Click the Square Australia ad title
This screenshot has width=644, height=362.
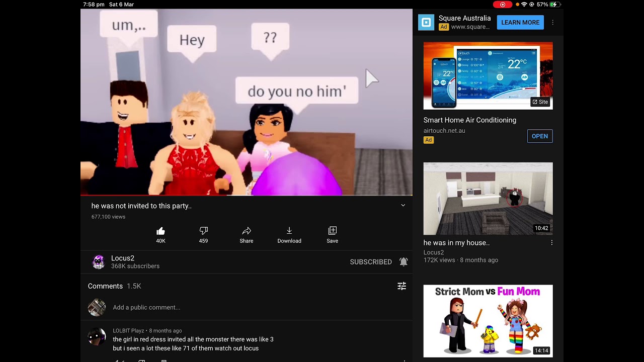tap(464, 18)
